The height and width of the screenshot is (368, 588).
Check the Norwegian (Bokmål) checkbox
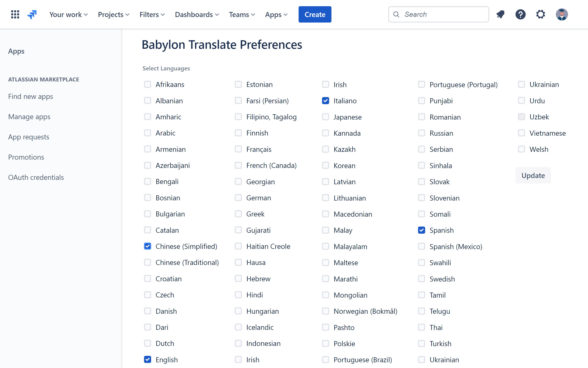coord(326,311)
